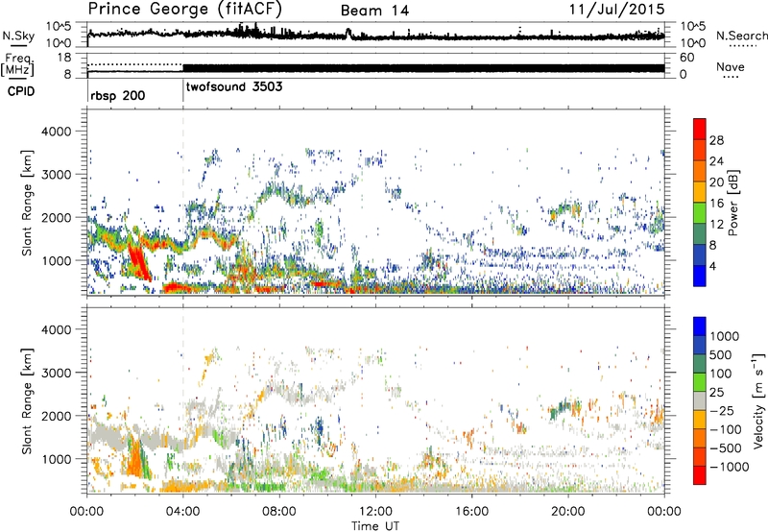
Task: Click the '16:00' time axis label
Action: point(471,512)
